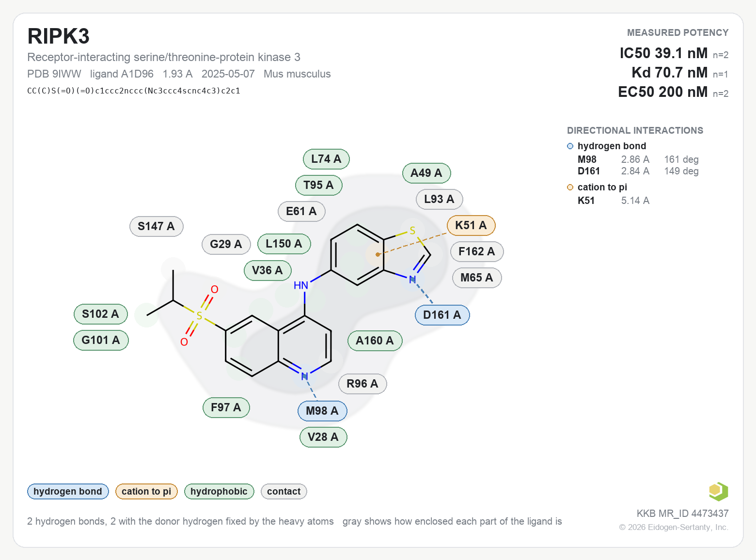Image resolution: width=756 pixels, height=560 pixels.
Task: Click the HN amine linker atom
Action: [301, 285]
